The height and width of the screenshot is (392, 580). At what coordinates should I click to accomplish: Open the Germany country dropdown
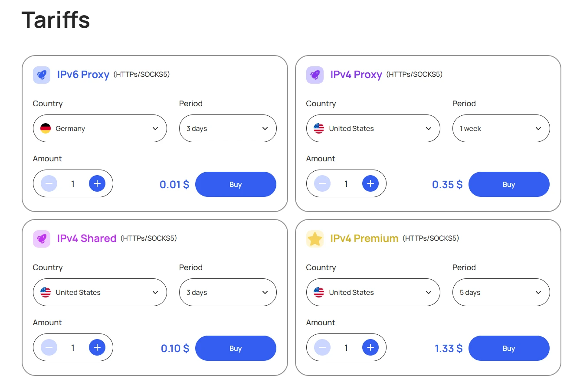point(100,128)
